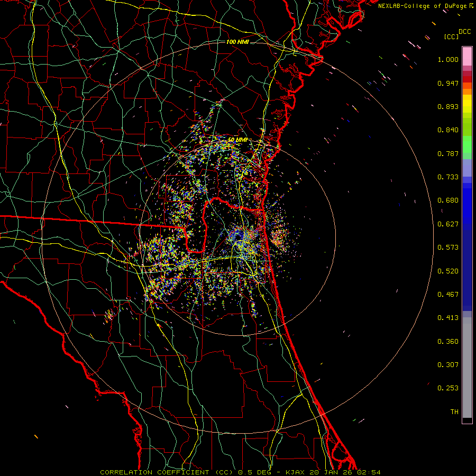The width and height of the screenshot is (476, 476).
Task: Click the 1.000 value on the color scale
Action: (448, 59)
